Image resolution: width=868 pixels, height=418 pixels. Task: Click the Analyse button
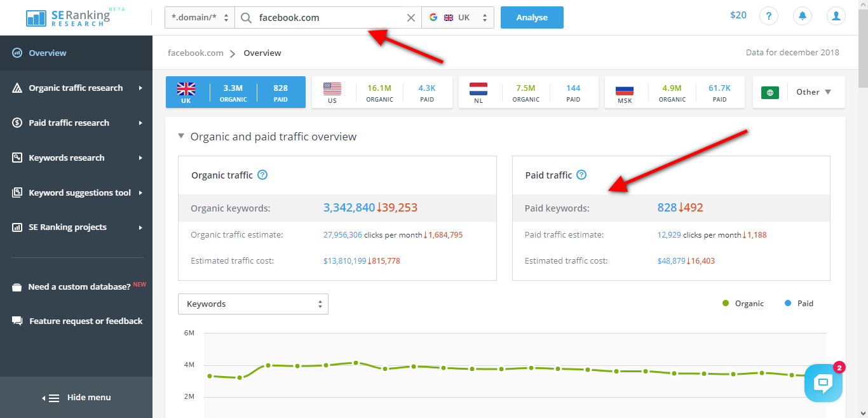pyautogui.click(x=532, y=18)
